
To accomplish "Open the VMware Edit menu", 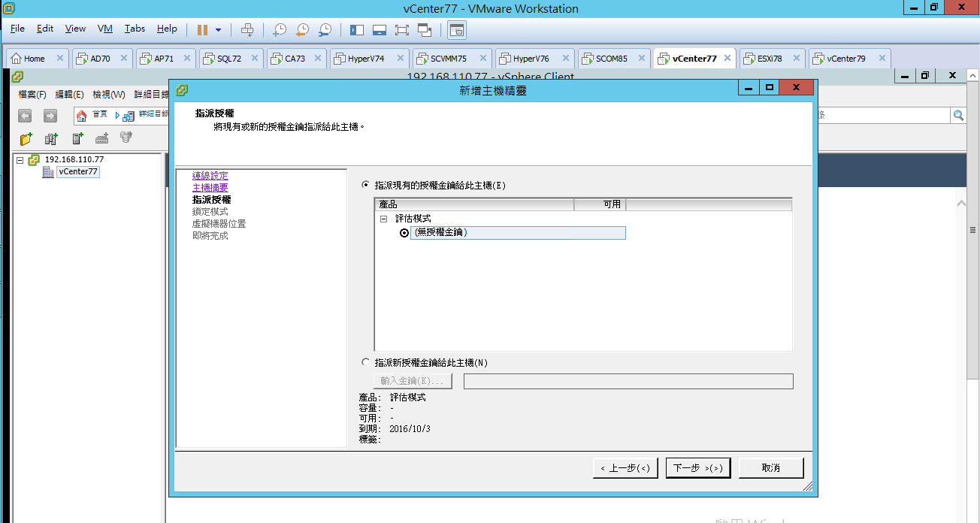I will click(45, 29).
